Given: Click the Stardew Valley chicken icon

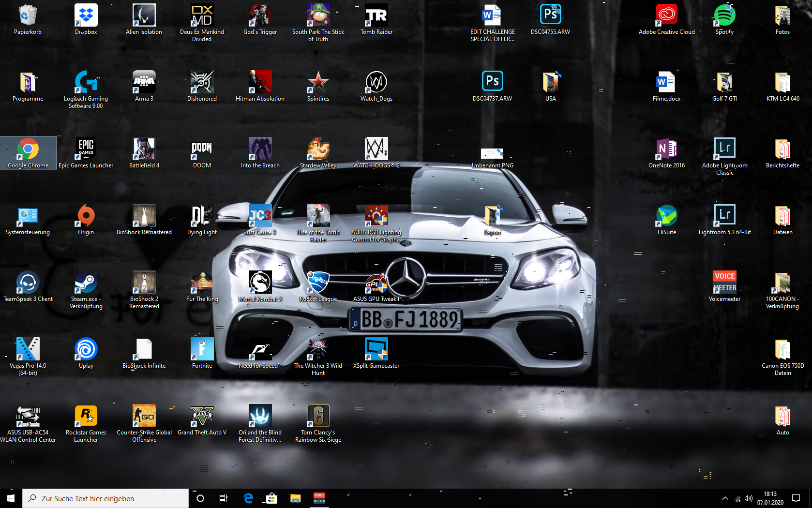Looking at the screenshot, I should click(318, 149).
